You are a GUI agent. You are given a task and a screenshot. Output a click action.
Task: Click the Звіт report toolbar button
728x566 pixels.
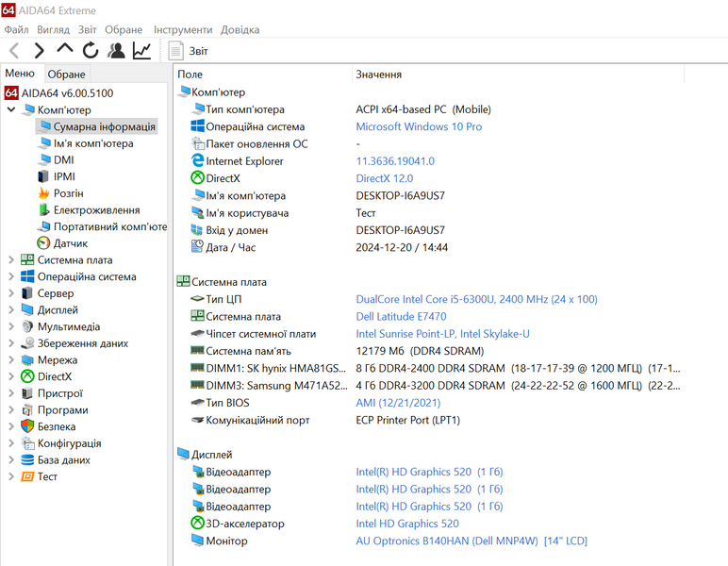[188, 51]
